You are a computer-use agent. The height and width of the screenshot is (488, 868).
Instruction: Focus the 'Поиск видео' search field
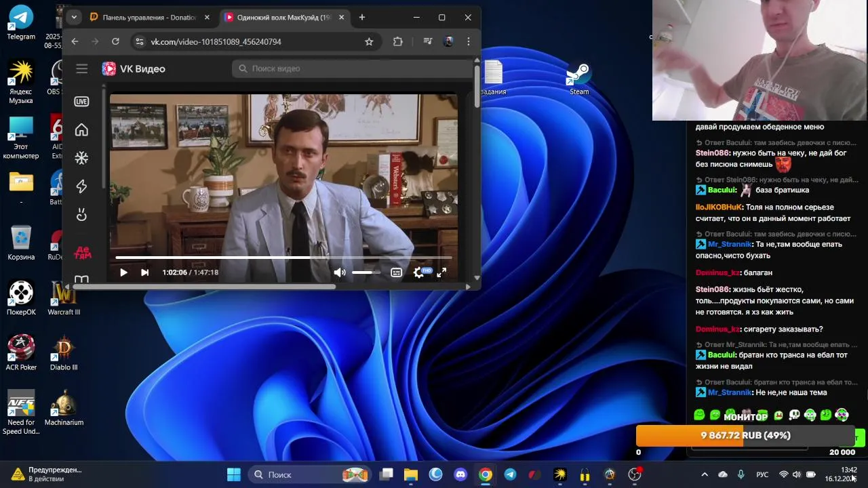coord(353,68)
